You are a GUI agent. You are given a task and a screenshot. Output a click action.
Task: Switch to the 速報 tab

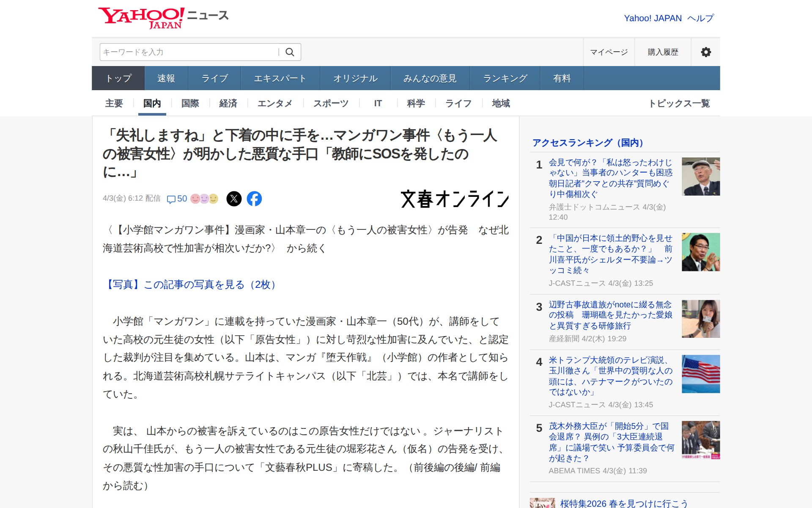166,78
